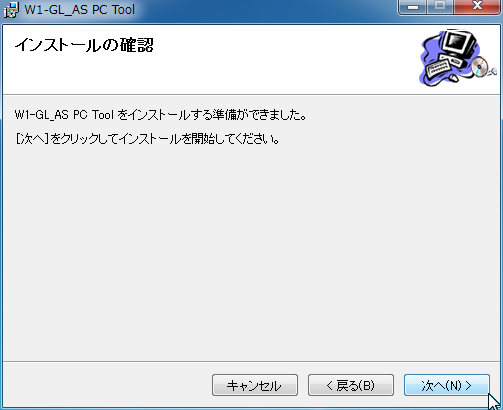
Task: Click the mouse in the banner illustration
Action: [453, 78]
